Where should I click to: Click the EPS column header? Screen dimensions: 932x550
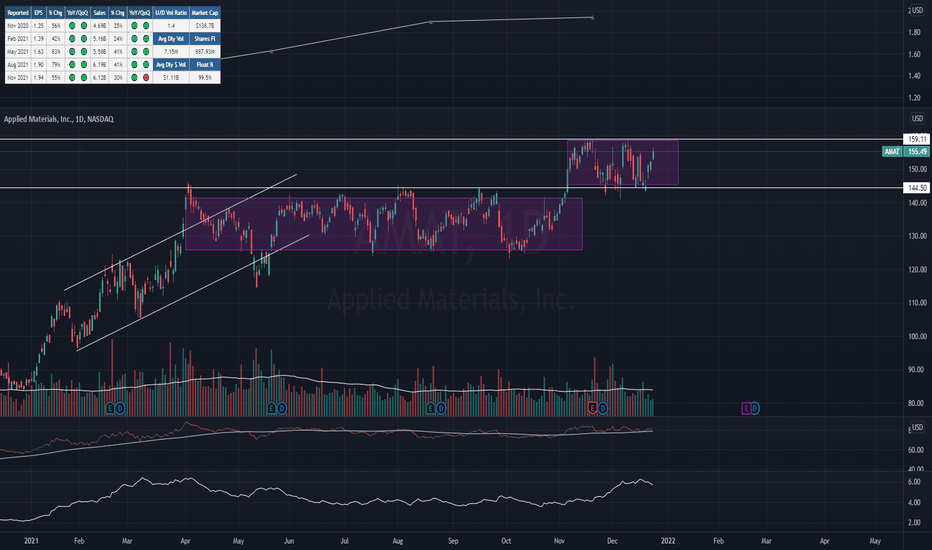pyautogui.click(x=39, y=12)
